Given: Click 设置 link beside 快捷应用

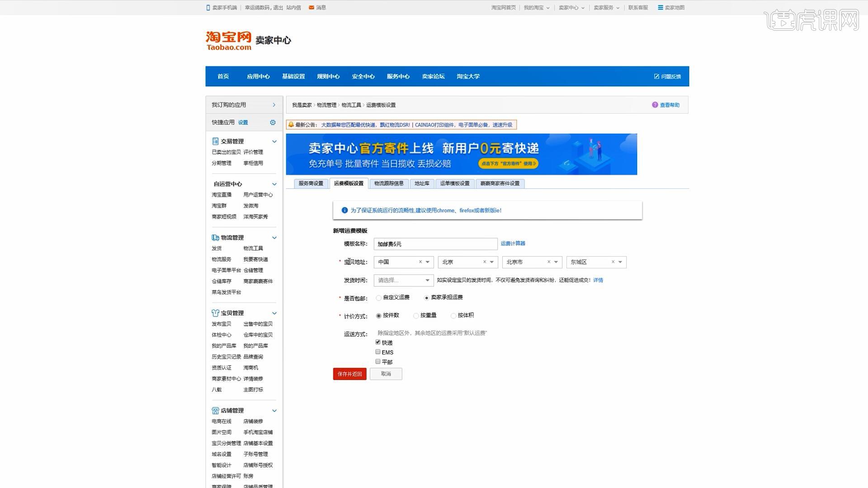Looking at the screenshot, I should (243, 122).
